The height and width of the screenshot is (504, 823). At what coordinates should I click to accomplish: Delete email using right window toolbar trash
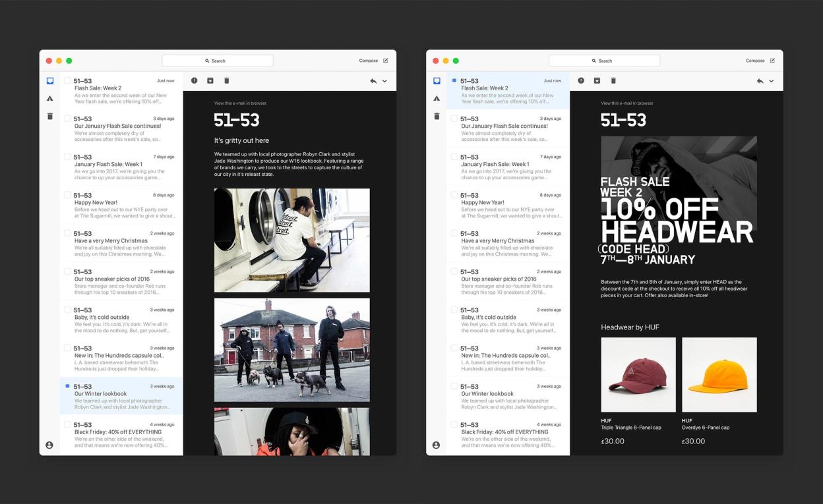click(x=613, y=80)
